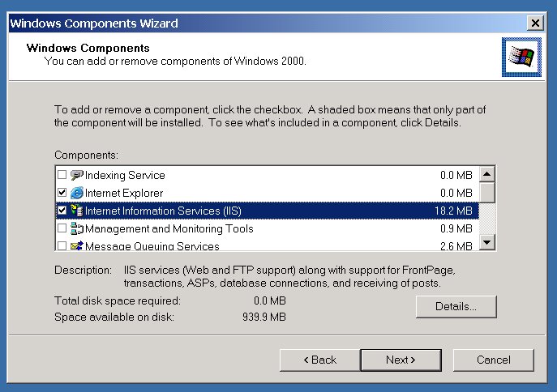Click the Internet Information Services icon
The width and height of the screenshot is (557, 392).
point(77,211)
